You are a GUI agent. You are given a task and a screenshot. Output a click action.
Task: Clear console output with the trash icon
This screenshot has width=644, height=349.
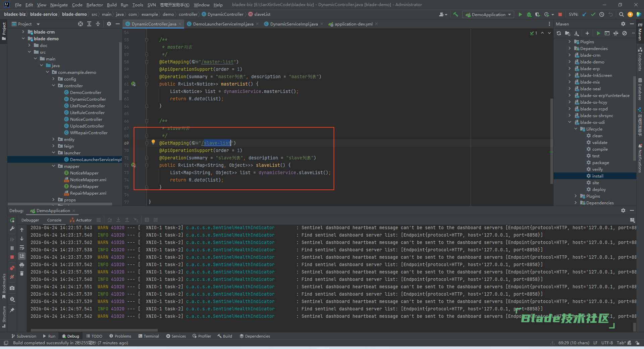(x=22, y=273)
